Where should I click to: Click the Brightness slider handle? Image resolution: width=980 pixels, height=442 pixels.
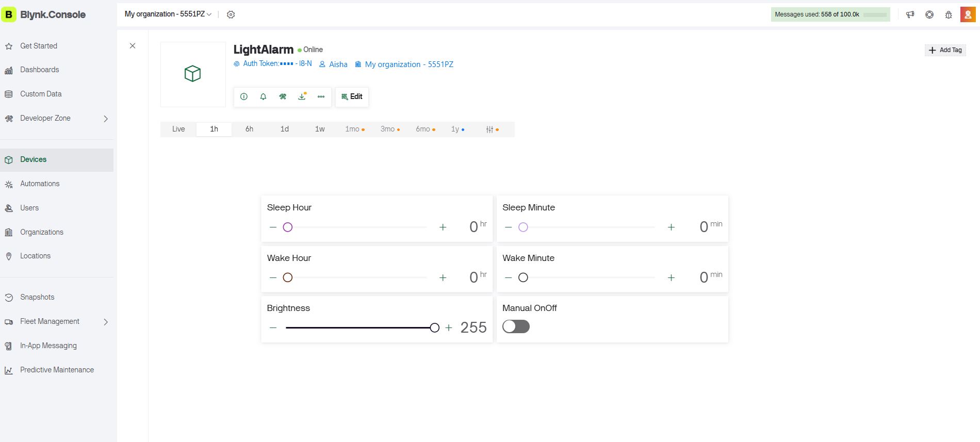434,328
